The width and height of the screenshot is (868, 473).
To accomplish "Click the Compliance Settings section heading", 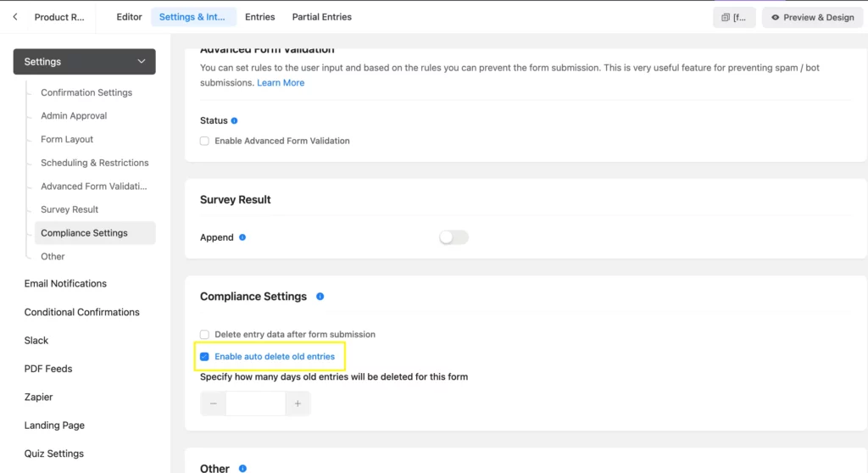I will click(x=253, y=297).
